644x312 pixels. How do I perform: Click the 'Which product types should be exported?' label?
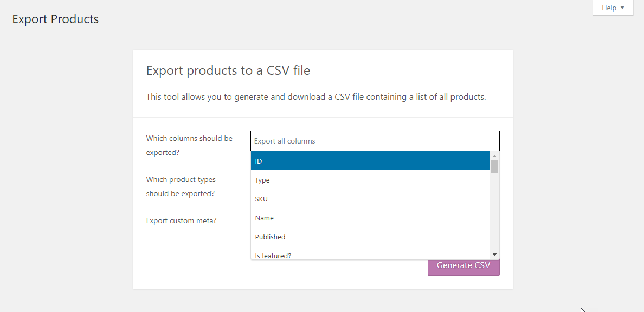[181, 186]
